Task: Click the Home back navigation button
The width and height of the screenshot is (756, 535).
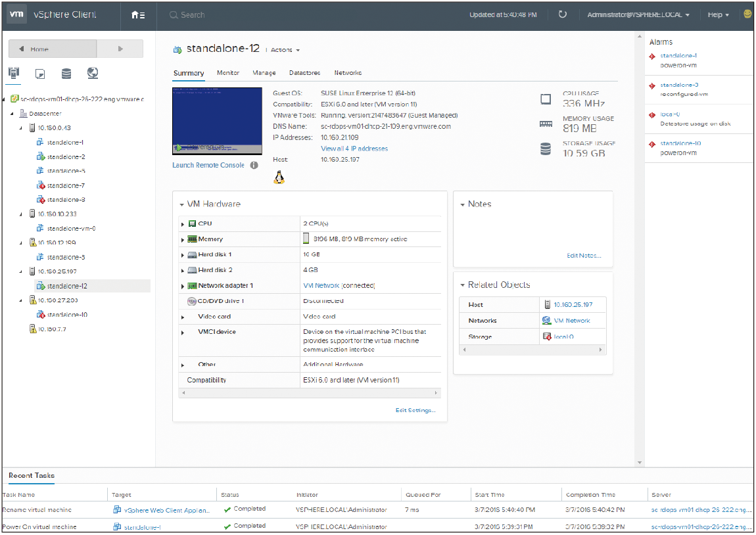Action: [53, 49]
